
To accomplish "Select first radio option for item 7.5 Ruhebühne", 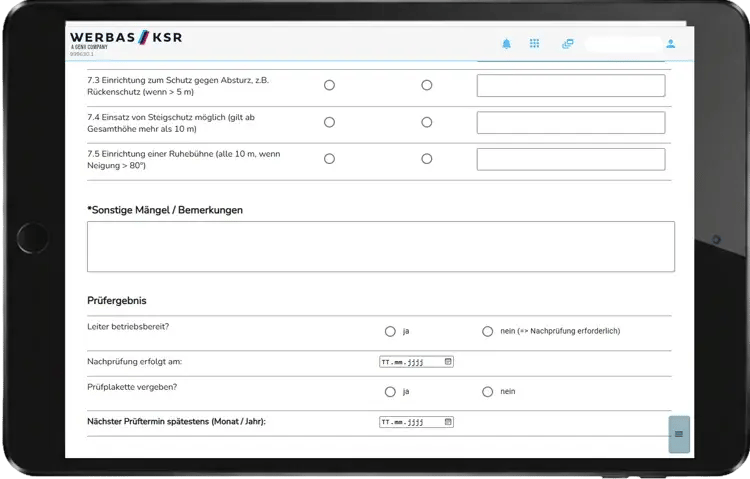I will click(x=329, y=159).
